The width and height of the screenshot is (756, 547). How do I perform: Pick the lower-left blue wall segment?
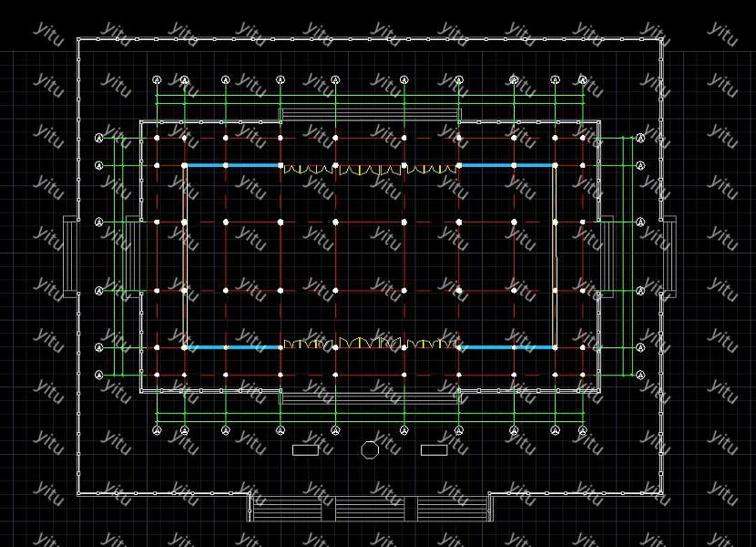[232, 347]
